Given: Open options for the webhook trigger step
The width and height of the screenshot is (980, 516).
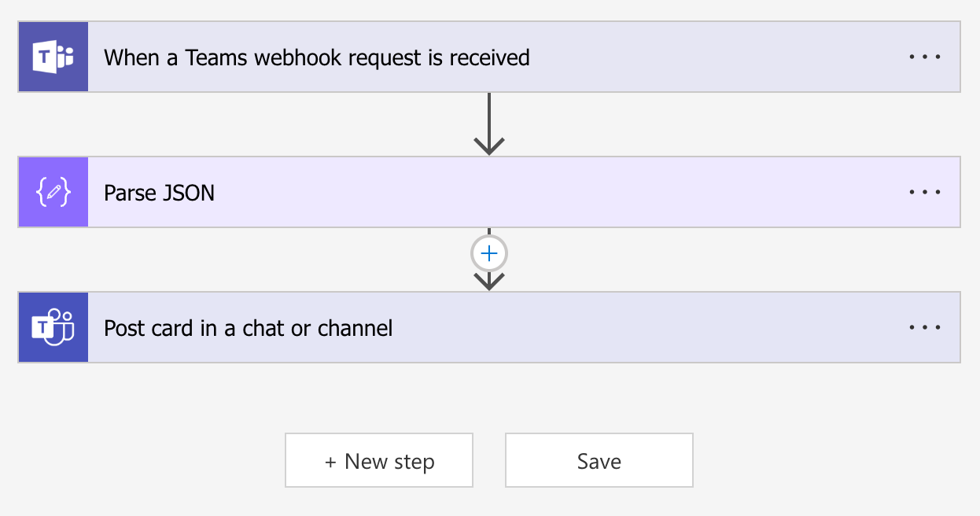Looking at the screenshot, I should pyautogui.click(x=925, y=56).
